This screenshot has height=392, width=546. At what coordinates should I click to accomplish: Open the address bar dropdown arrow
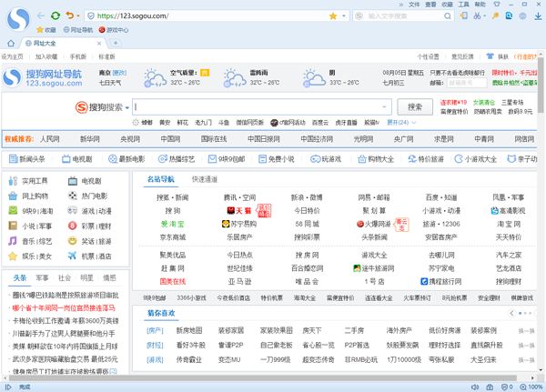345,15
